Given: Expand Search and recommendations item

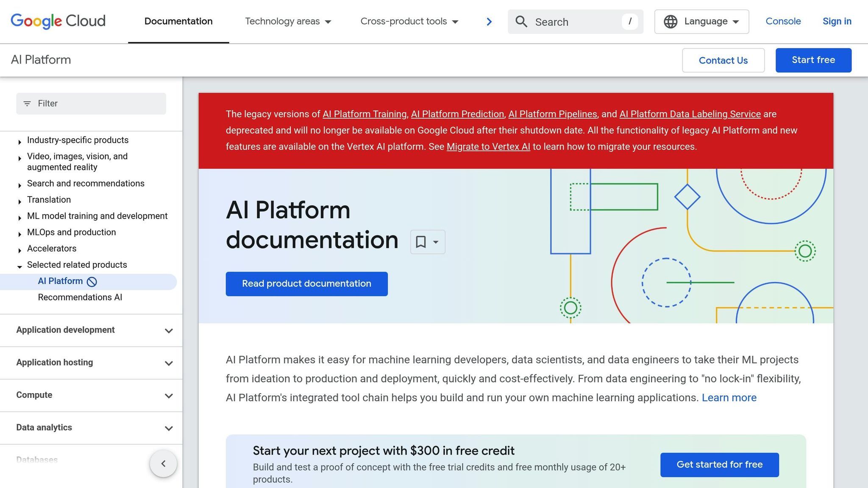Looking at the screenshot, I should point(19,185).
